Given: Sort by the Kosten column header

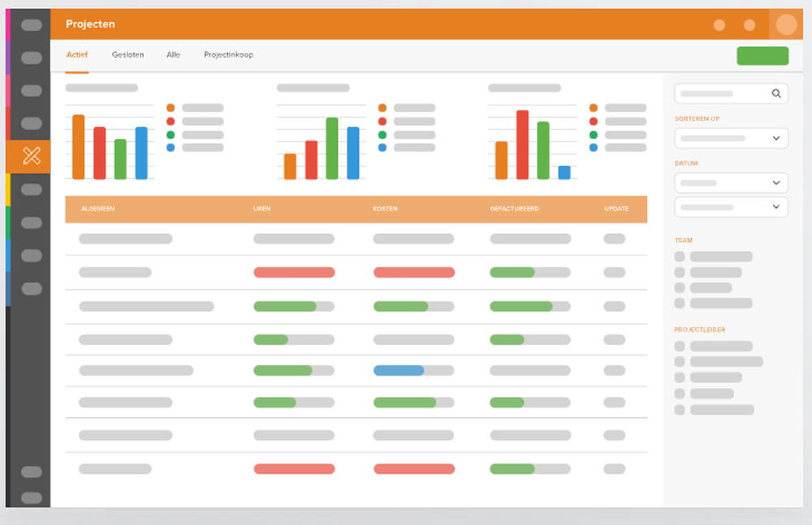Looking at the screenshot, I should (385, 209).
